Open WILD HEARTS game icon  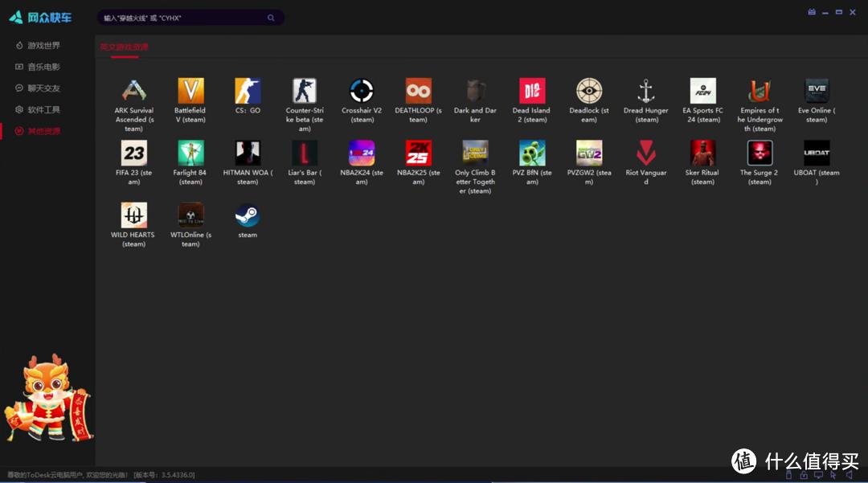pyautogui.click(x=133, y=216)
